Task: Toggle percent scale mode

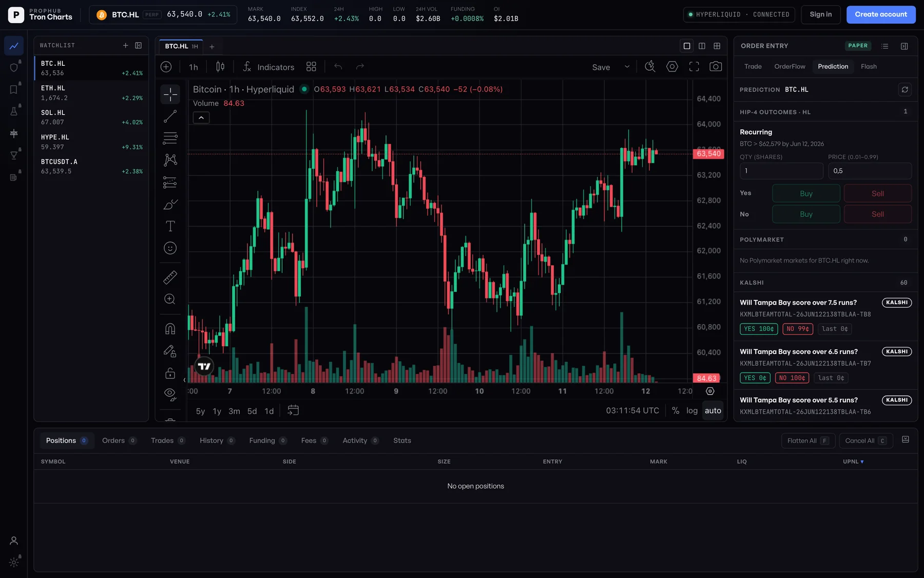Action: click(x=676, y=411)
